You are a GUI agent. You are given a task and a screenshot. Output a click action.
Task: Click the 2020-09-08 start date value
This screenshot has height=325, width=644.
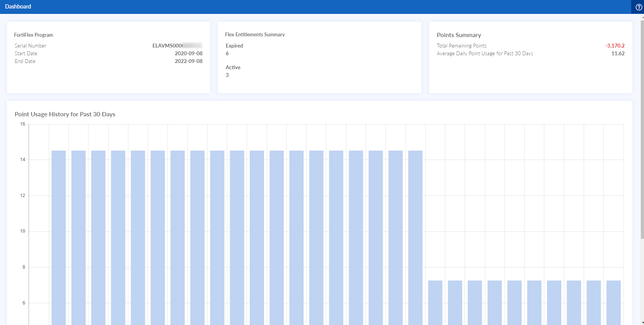click(x=188, y=53)
